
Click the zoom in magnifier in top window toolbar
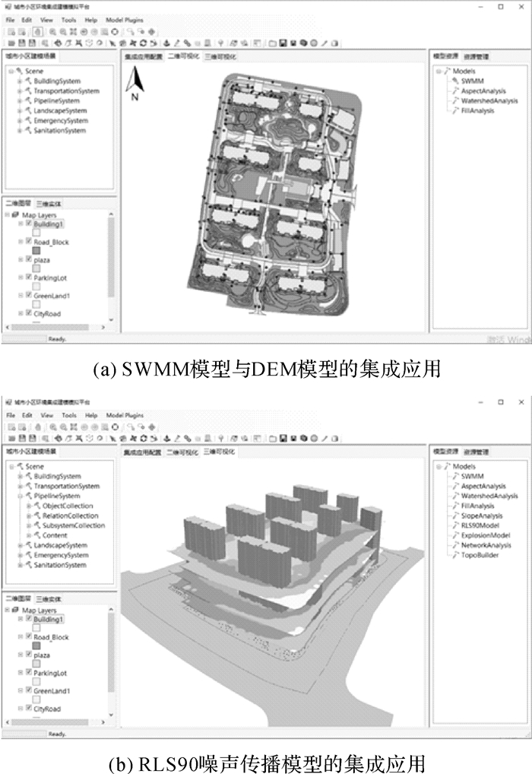(x=52, y=33)
